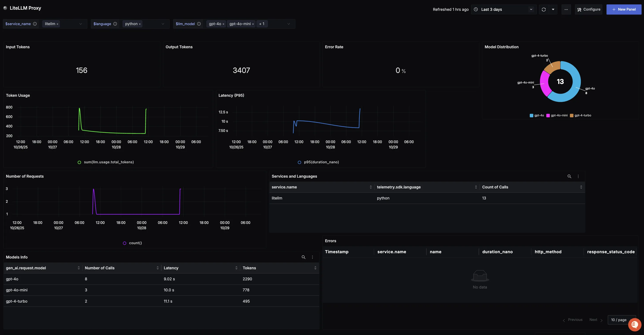This screenshot has height=335, width=644.
Task: Click the clock icon beside Last 3 days
Action: [476, 9]
